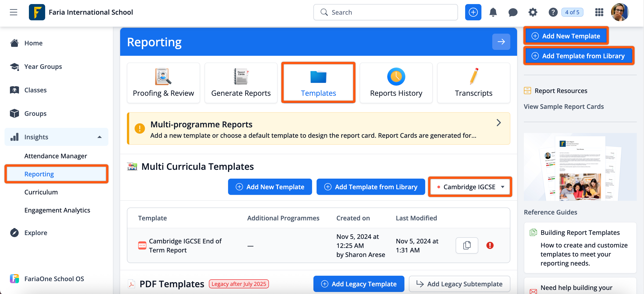Click the Reporting header arrow button
The height and width of the screenshot is (294, 644).
coord(501,42)
